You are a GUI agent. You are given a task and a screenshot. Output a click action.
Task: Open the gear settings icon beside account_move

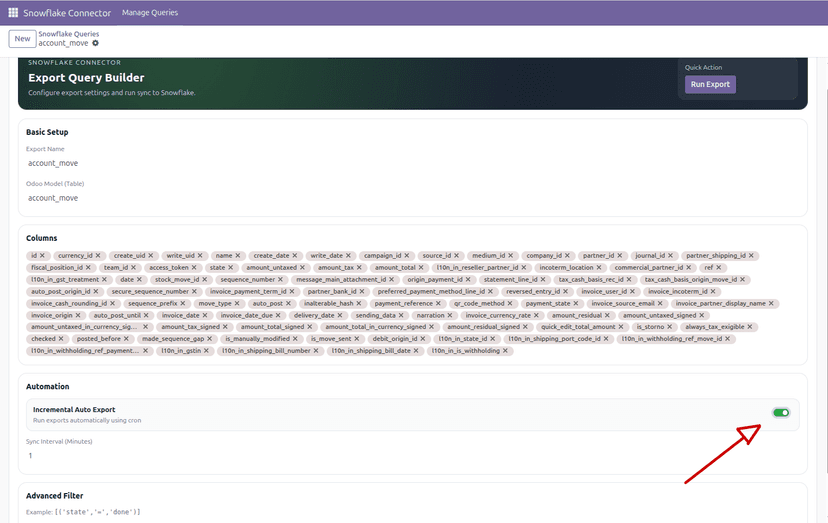point(96,43)
